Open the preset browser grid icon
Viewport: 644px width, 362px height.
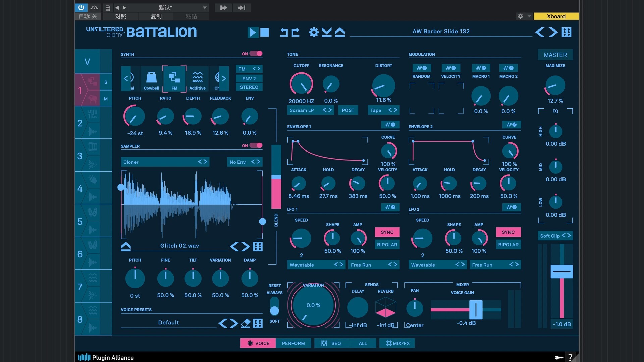(567, 32)
